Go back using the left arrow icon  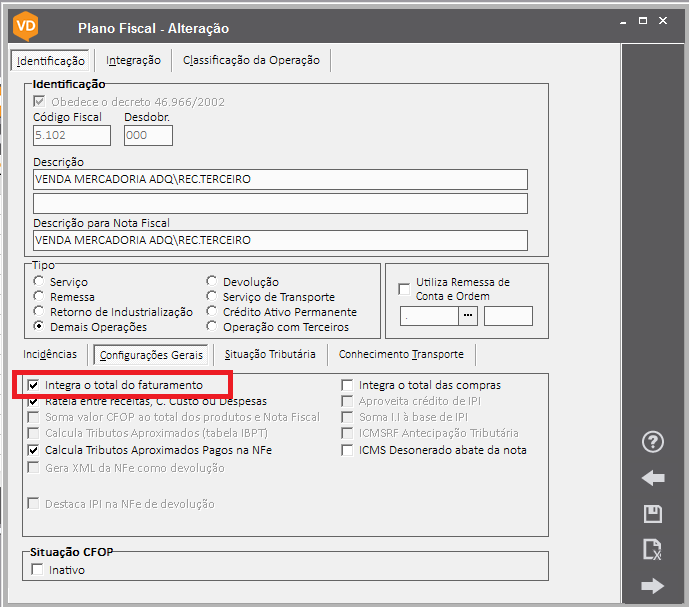tap(653, 478)
